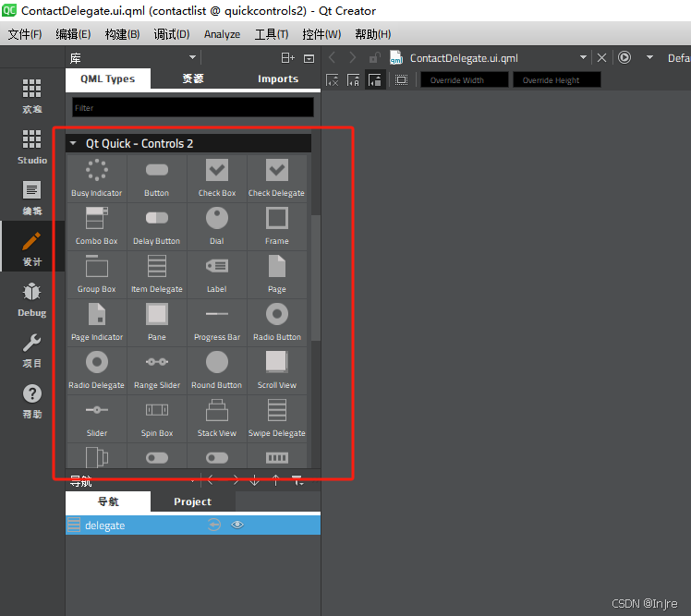Select the Item Delegate component
691x616 pixels.
pos(157,274)
